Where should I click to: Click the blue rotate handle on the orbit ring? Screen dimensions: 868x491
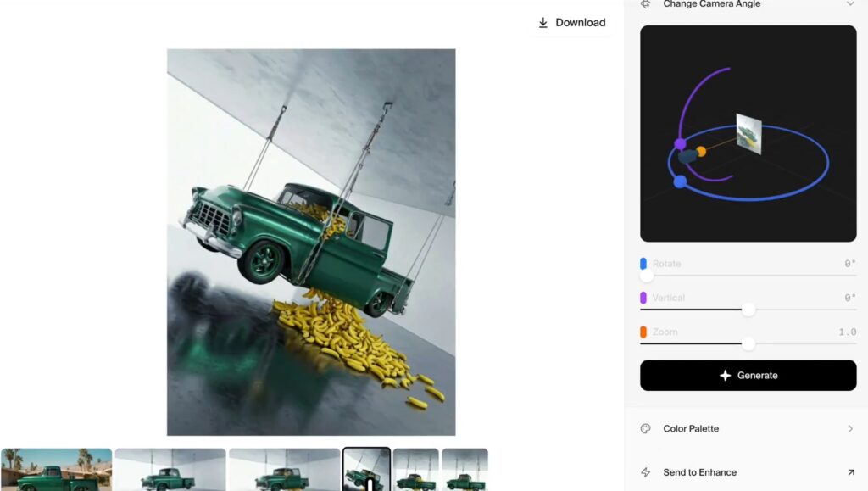680,181
